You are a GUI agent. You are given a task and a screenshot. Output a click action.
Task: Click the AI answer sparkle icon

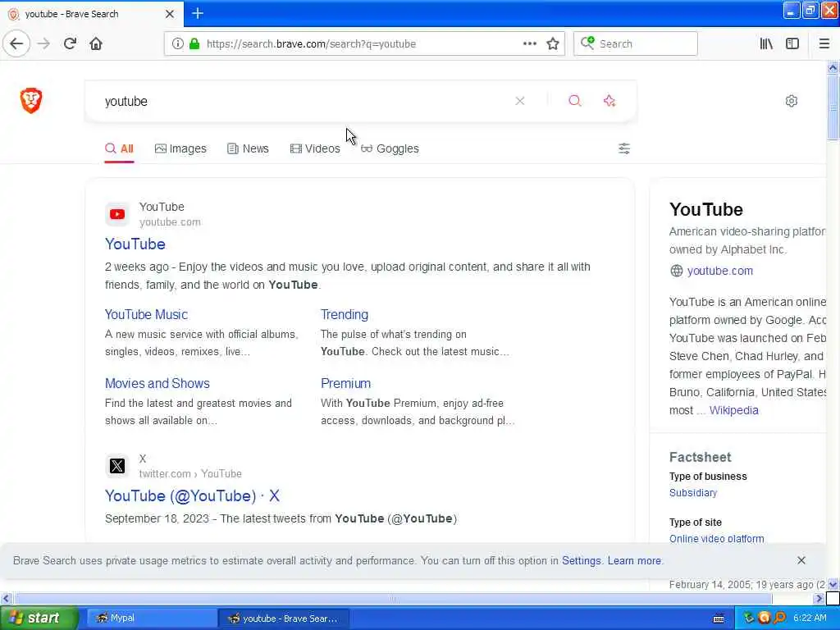pyautogui.click(x=609, y=101)
